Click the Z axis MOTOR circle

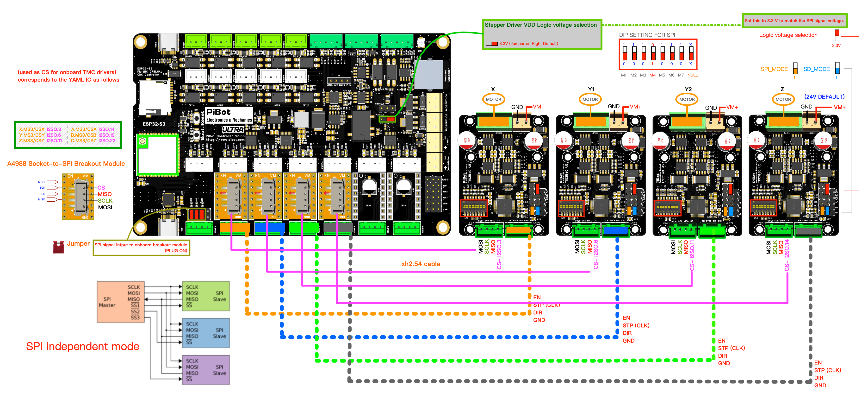[783, 99]
